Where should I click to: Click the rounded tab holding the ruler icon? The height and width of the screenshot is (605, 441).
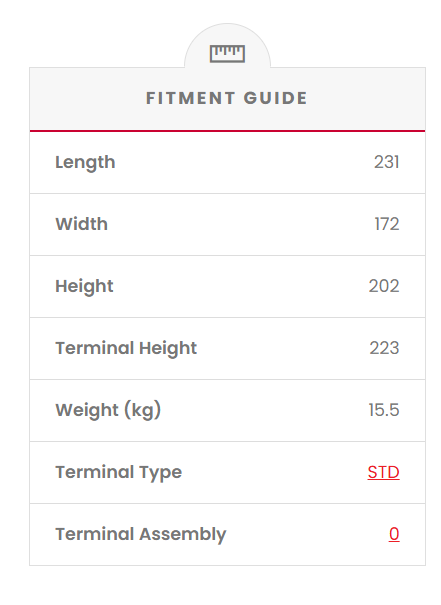[227, 46]
